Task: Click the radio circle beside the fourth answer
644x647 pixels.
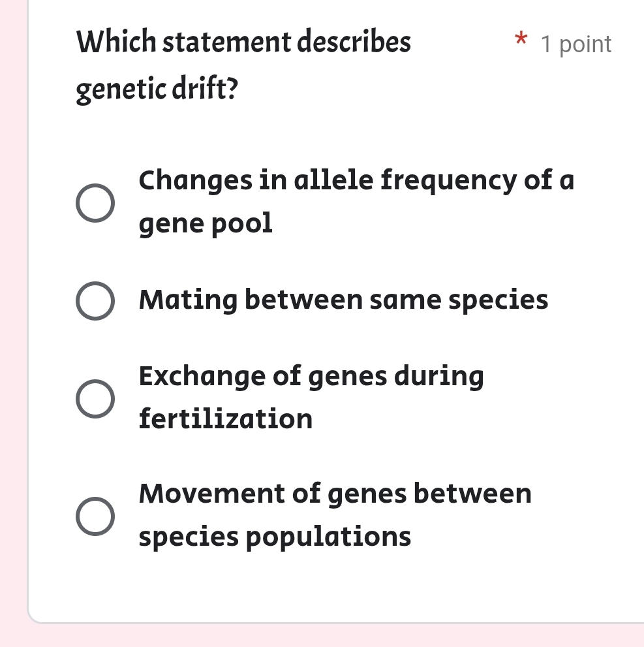Action: coord(95,516)
